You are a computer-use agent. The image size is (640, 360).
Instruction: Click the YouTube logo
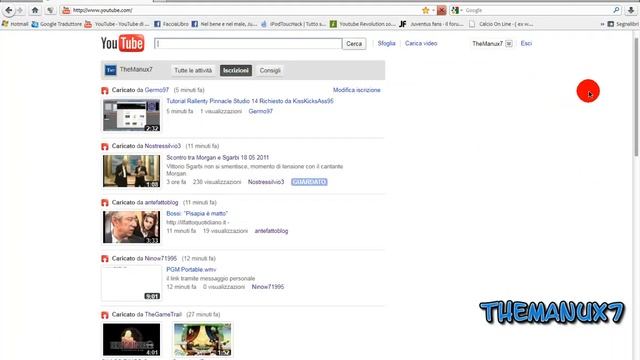122,43
